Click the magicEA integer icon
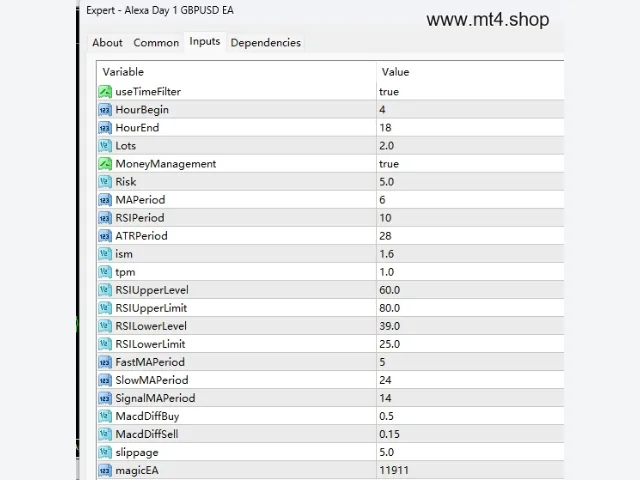640x480 pixels. pos(105,471)
